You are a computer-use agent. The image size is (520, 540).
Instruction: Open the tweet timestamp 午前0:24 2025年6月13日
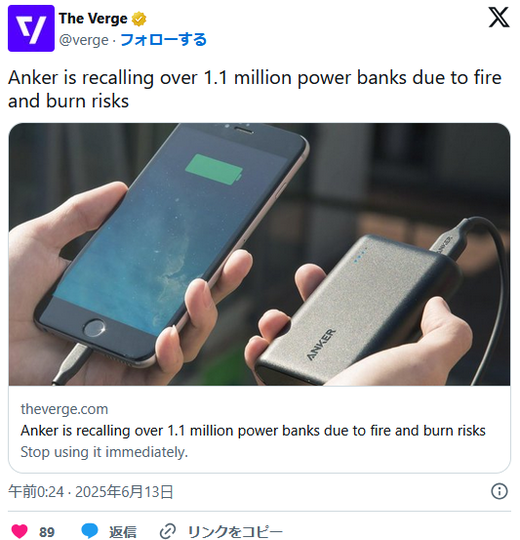tap(91, 491)
